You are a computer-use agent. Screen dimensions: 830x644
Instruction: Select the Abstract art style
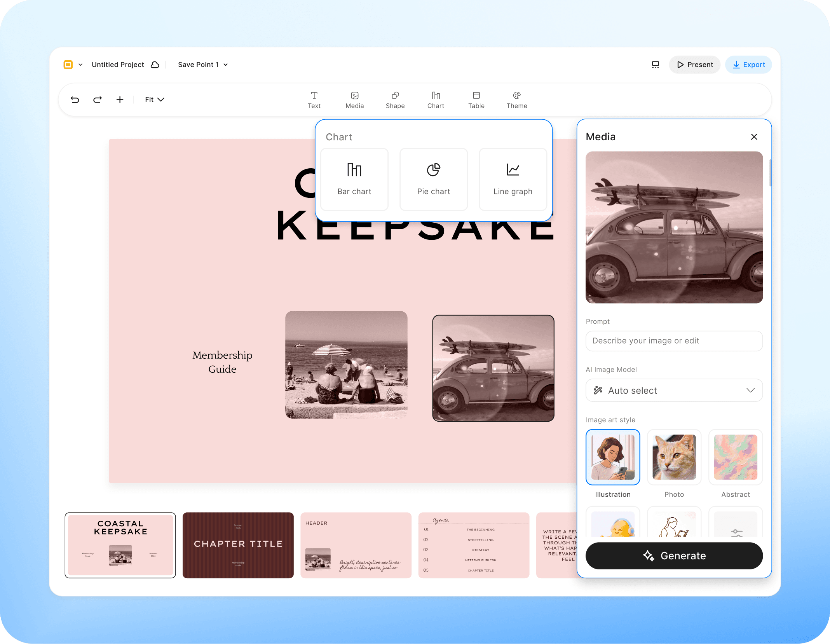coord(735,457)
